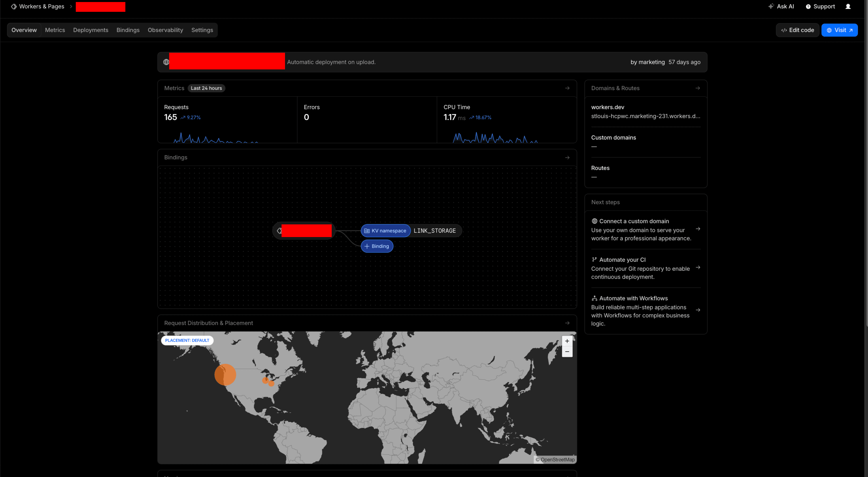Open the Ask AI sparkle icon
Screen dimensions: 868x477
pyautogui.click(x=771, y=6)
